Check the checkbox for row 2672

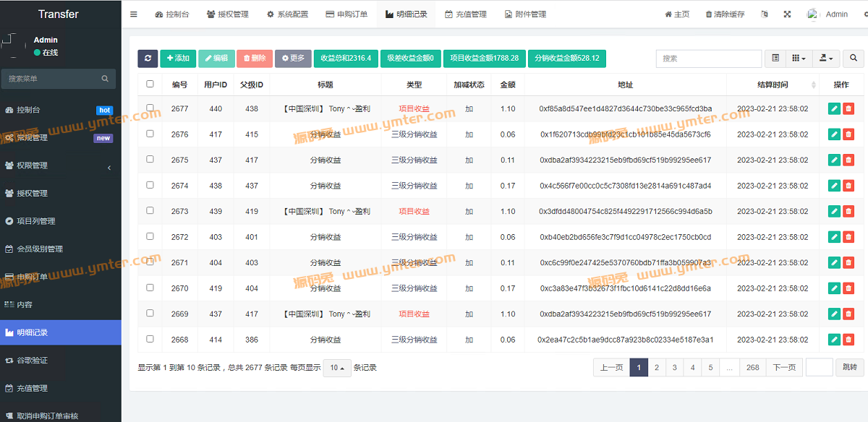[x=150, y=236]
